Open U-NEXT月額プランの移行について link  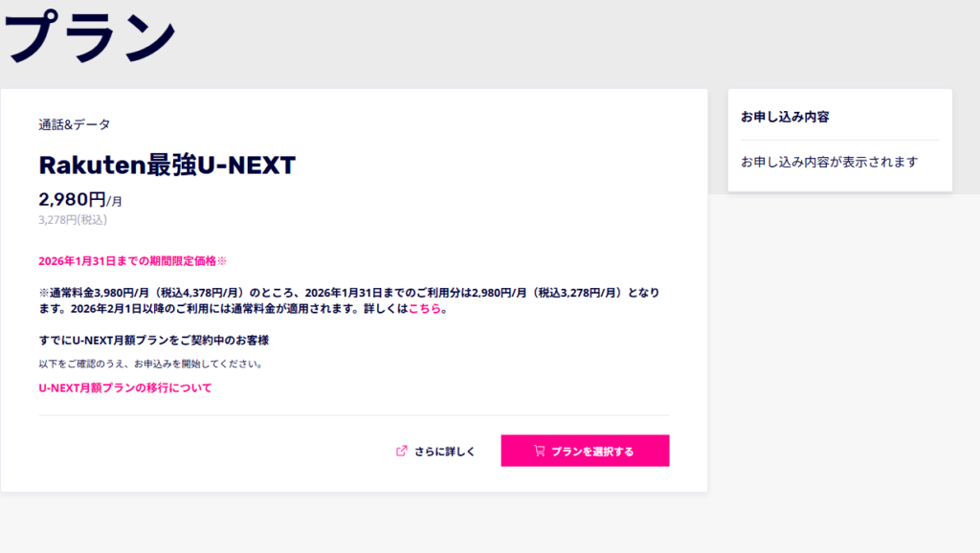124,387
